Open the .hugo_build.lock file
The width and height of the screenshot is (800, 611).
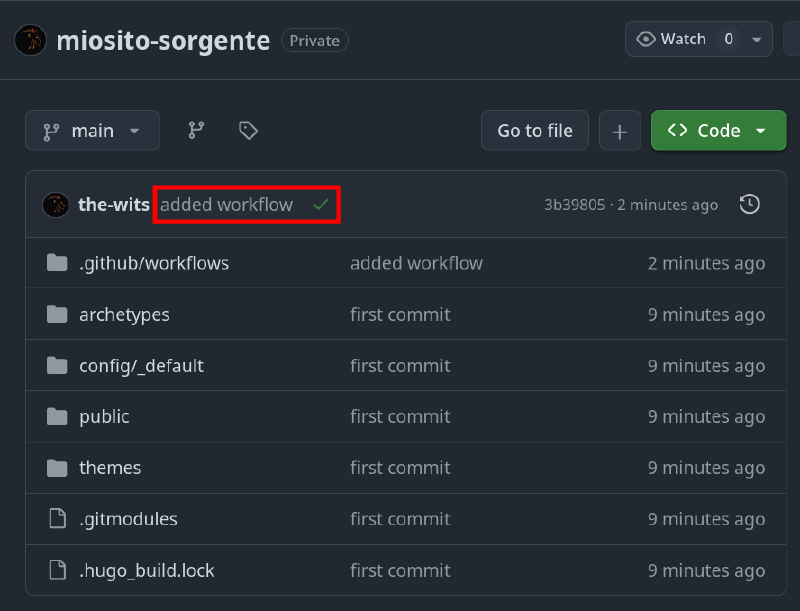pyautogui.click(x=146, y=571)
